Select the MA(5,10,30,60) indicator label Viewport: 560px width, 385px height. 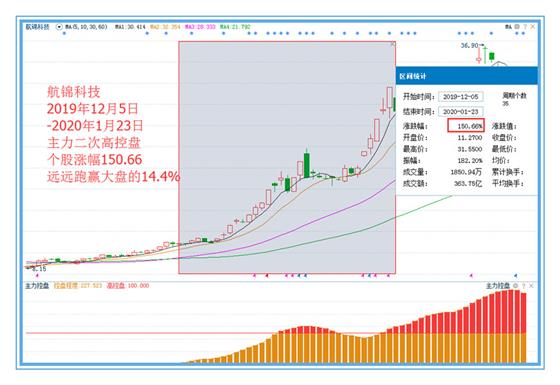[86, 27]
